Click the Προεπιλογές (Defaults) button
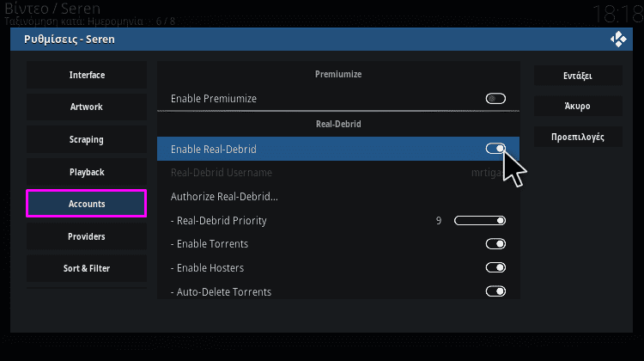644x361 pixels. pyautogui.click(x=578, y=137)
